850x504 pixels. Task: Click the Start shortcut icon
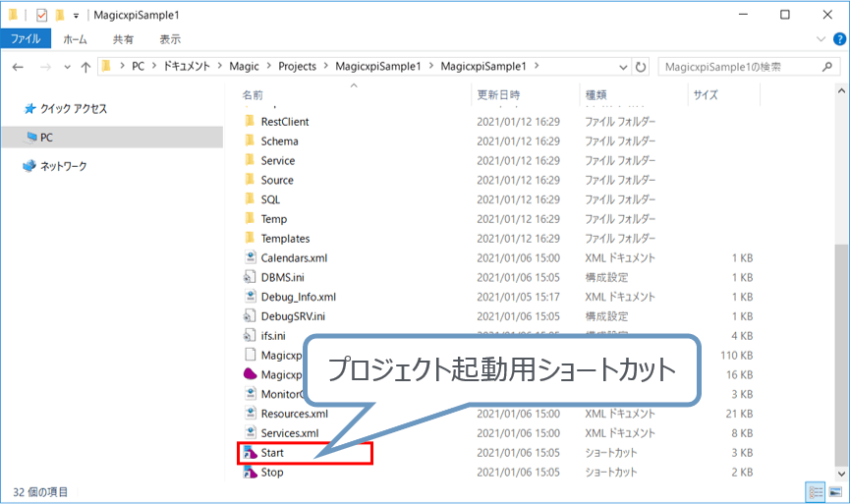(250, 453)
